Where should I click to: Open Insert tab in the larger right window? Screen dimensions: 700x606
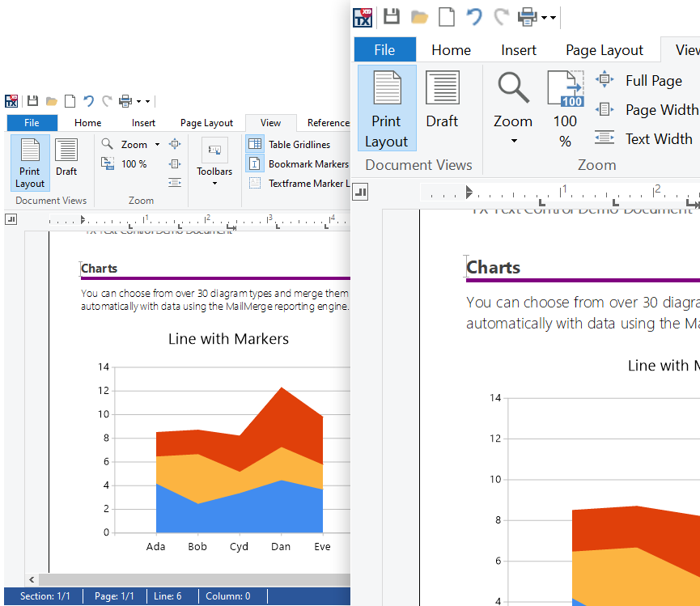pos(519,50)
